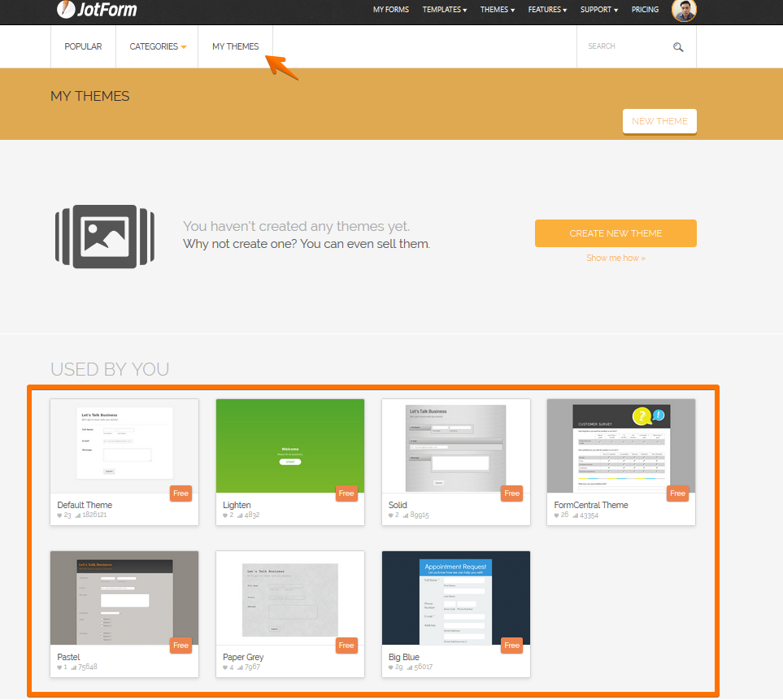This screenshot has height=700, width=783.
Task: Click the New Theme button
Action: point(659,121)
